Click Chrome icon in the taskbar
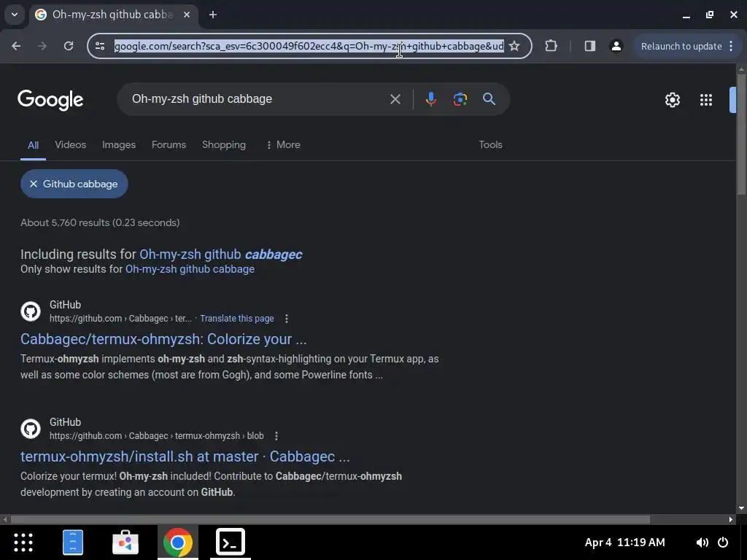 178,542
